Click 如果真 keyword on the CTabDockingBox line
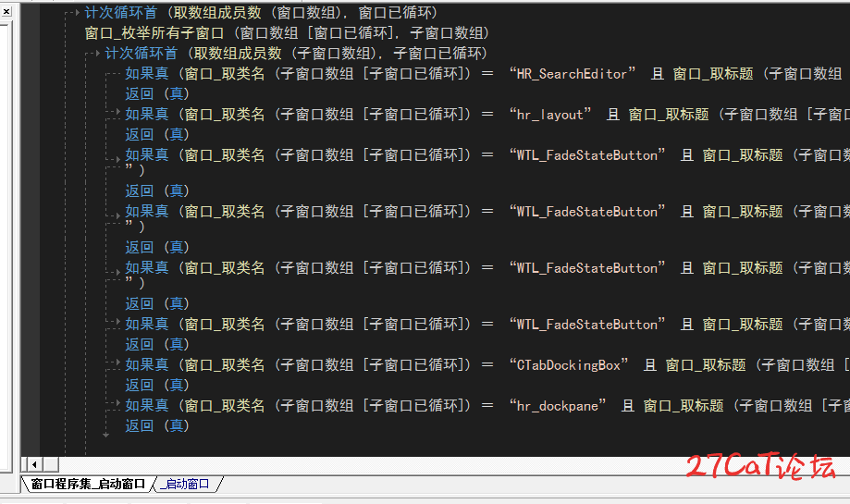The height and width of the screenshot is (504, 850). point(147,364)
